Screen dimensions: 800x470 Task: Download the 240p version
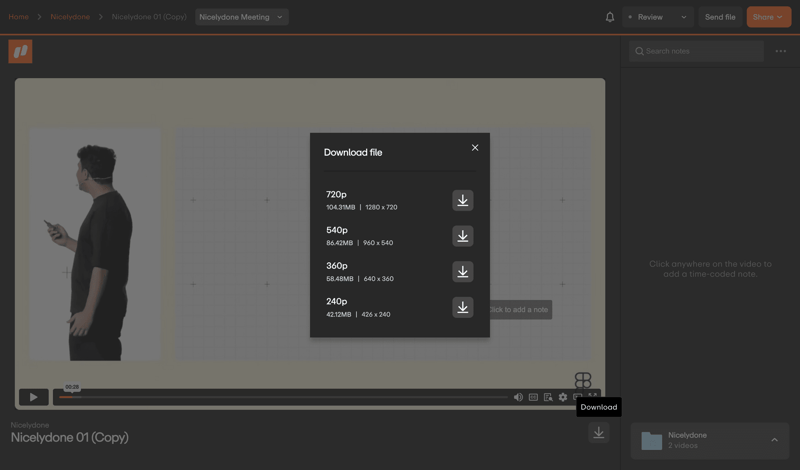462,308
